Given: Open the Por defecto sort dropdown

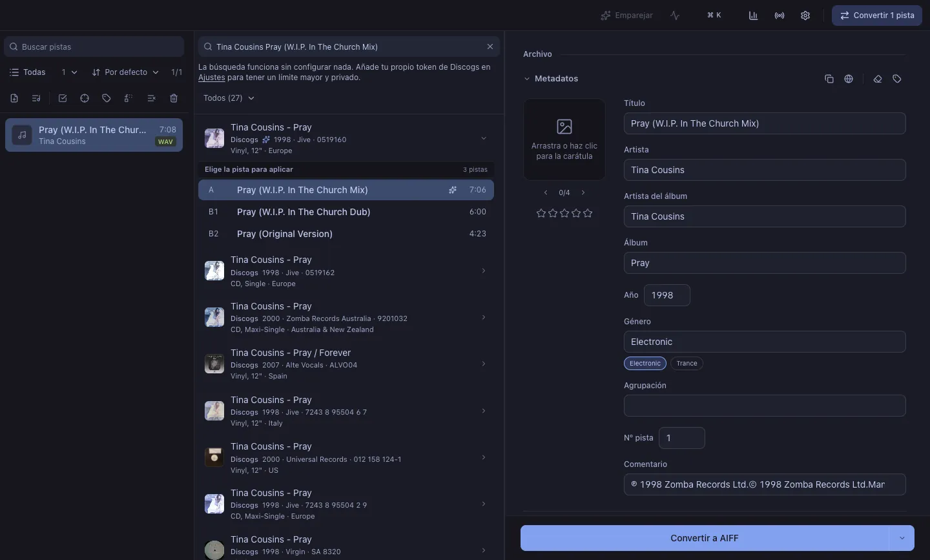Looking at the screenshot, I should (125, 72).
